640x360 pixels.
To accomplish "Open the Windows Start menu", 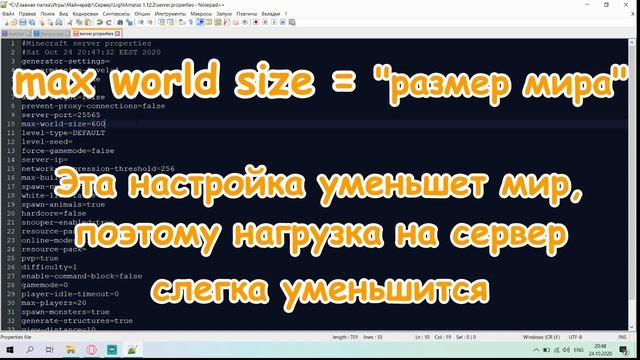I will coord(10,350).
